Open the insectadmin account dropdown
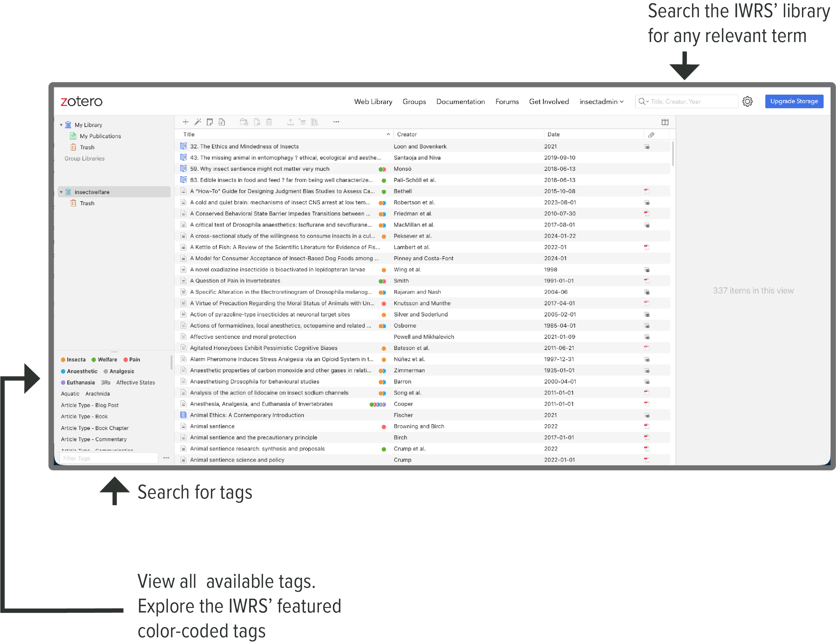 click(601, 102)
